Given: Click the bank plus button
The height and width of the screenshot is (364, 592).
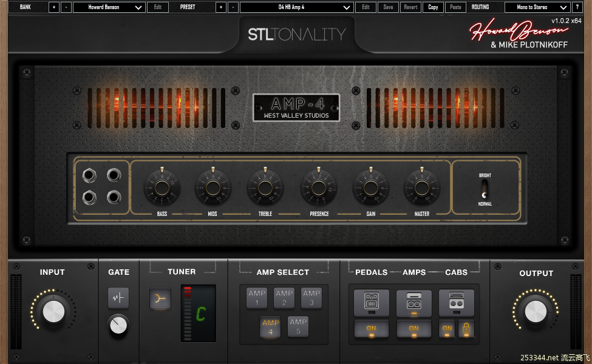Looking at the screenshot, I should coord(53,7).
